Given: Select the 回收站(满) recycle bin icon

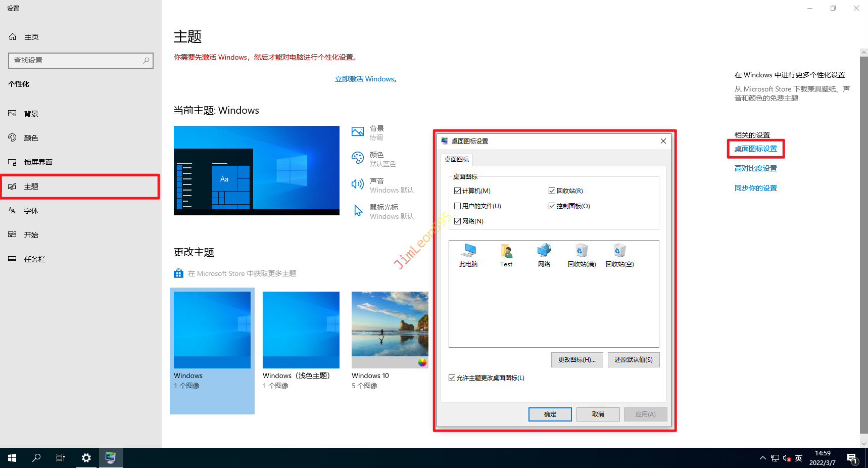Looking at the screenshot, I should pos(582,255).
